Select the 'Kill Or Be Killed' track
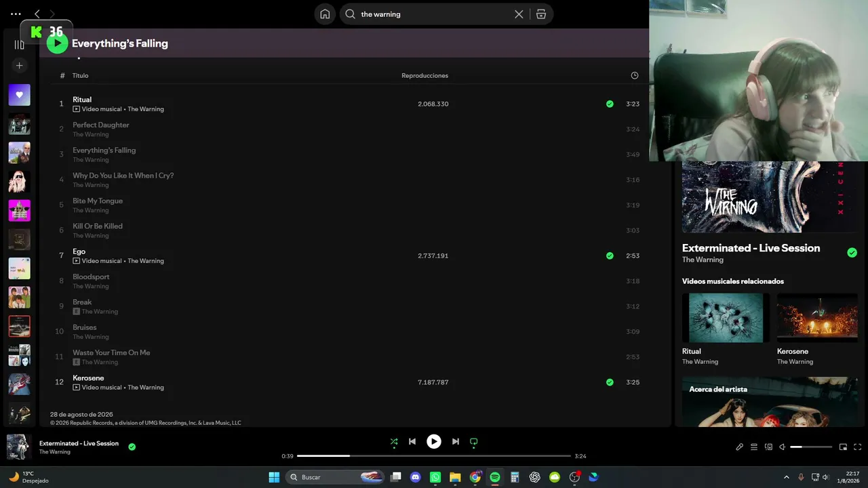Screen dimensions: 868x488 pos(98,226)
